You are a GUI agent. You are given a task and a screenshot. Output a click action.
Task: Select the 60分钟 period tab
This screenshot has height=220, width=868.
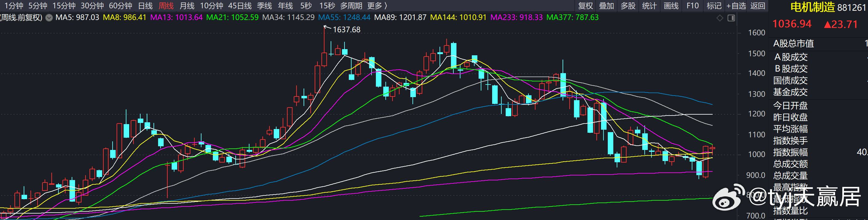tap(121, 6)
